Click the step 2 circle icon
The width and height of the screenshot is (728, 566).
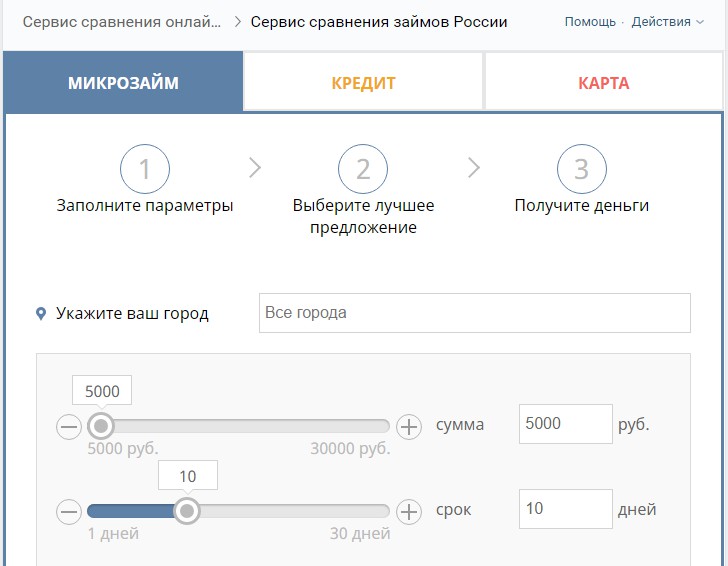pyautogui.click(x=363, y=170)
